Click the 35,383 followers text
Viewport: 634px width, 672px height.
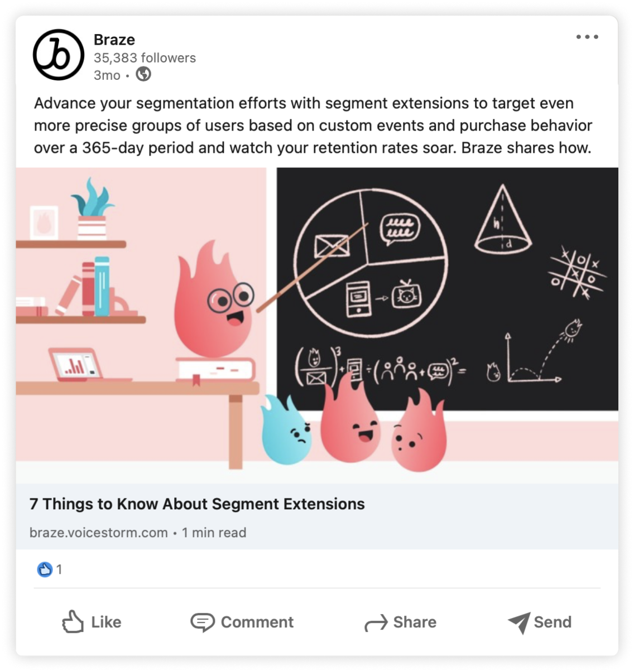145,57
